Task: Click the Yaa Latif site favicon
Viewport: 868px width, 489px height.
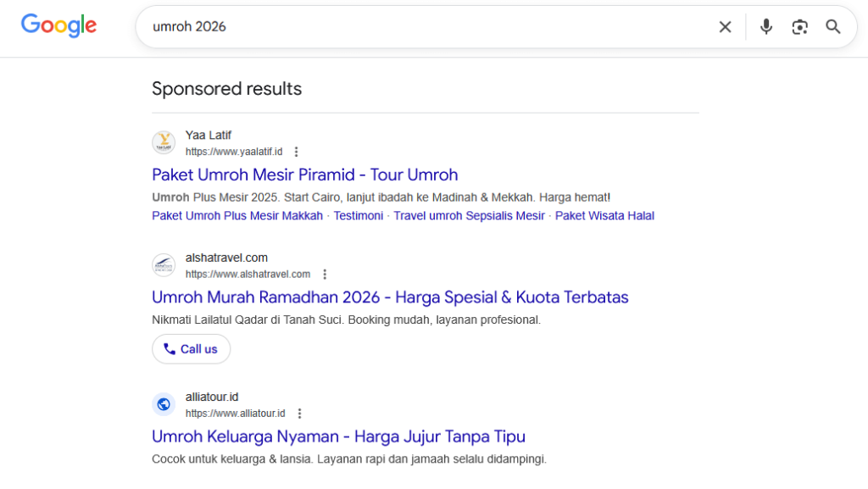Action: [x=164, y=142]
